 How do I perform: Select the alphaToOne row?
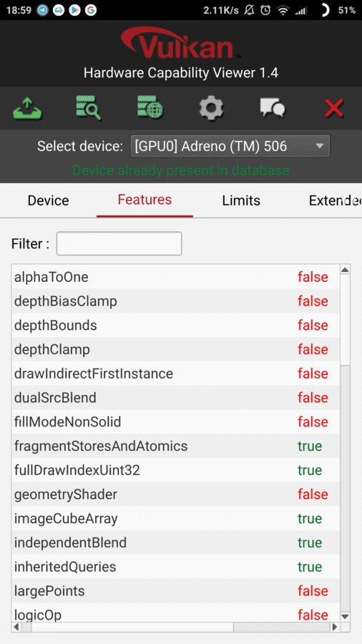176,277
